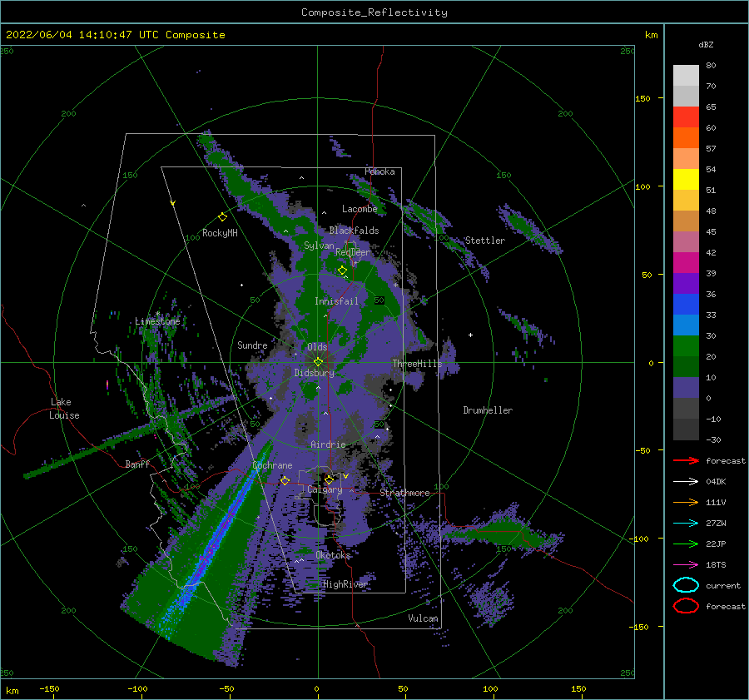Screen dimensions: 749x700
Task: Select the ThreeHills label
Action: 417,364
